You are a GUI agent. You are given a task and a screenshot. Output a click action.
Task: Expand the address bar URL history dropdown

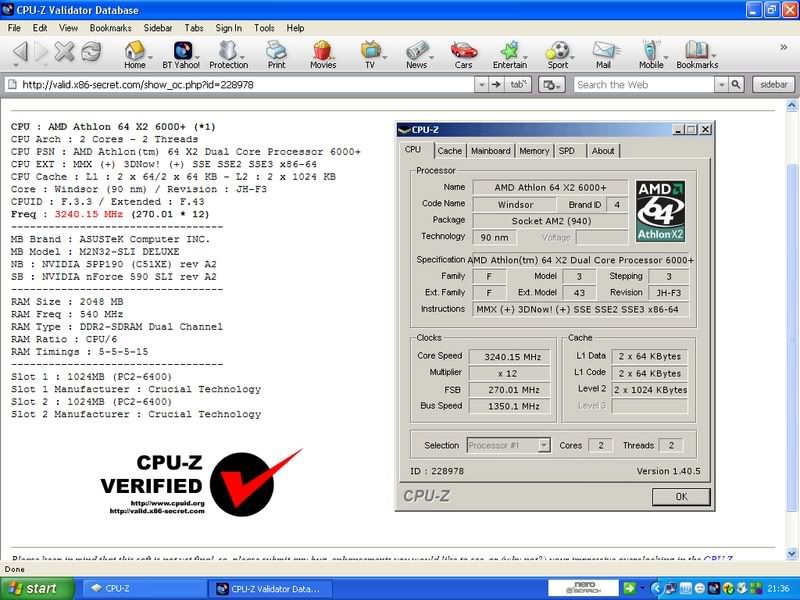(482, 84)
